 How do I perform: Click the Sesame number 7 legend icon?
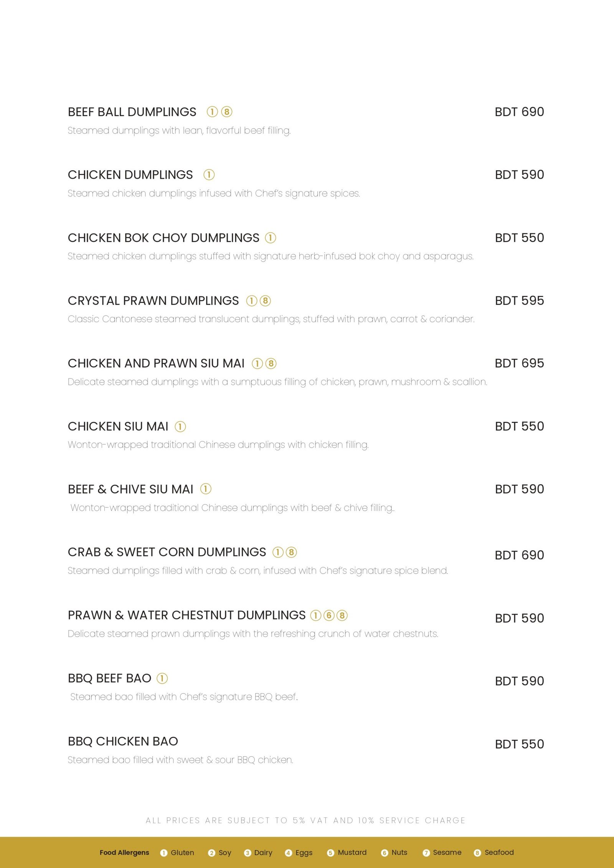426,853
